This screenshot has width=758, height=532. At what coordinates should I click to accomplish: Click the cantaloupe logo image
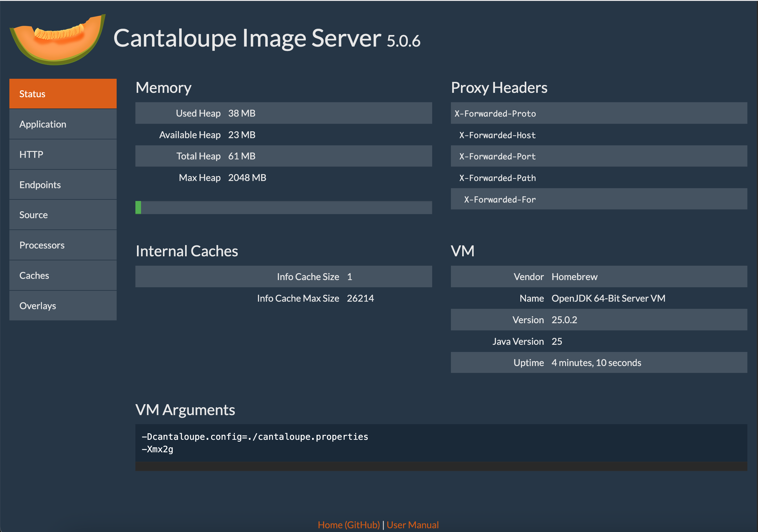coord(58,39)
